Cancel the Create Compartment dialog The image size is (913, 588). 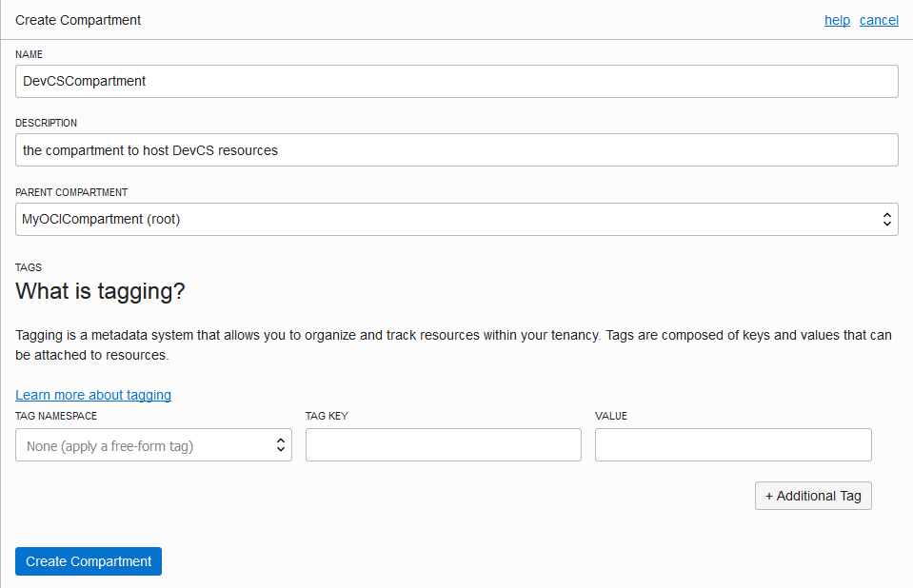(x=879, y=20)
